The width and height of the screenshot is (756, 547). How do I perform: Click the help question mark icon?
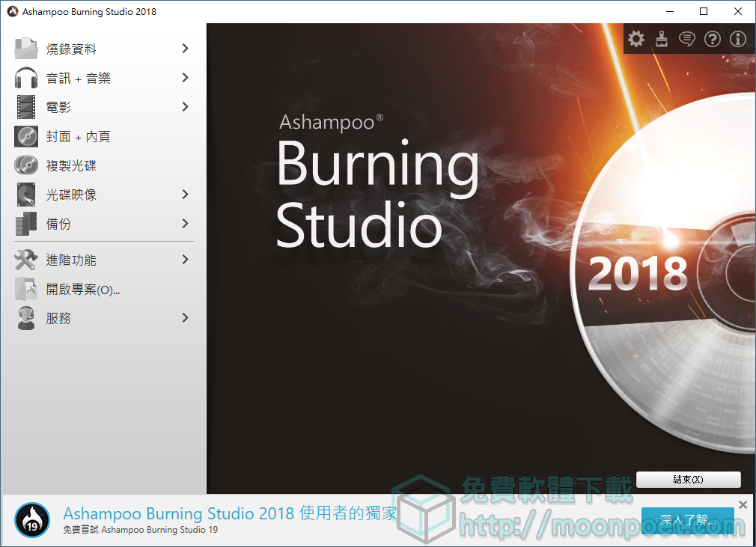click(712, 38)
